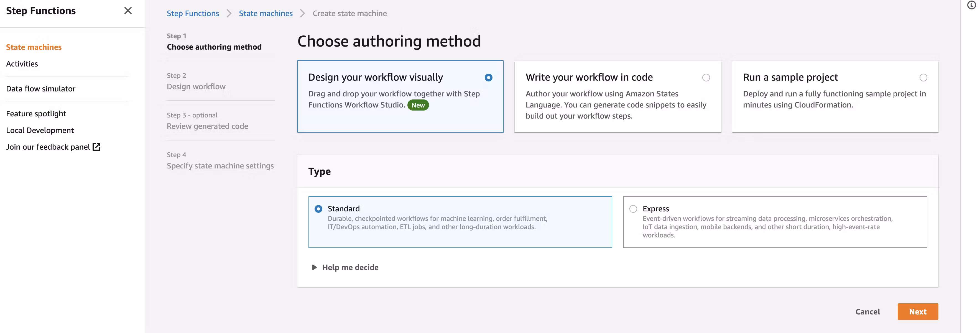The width and height of the screenshot is (980, 333).
Task: Click the info icon at top right
Action: coord(971,5)
